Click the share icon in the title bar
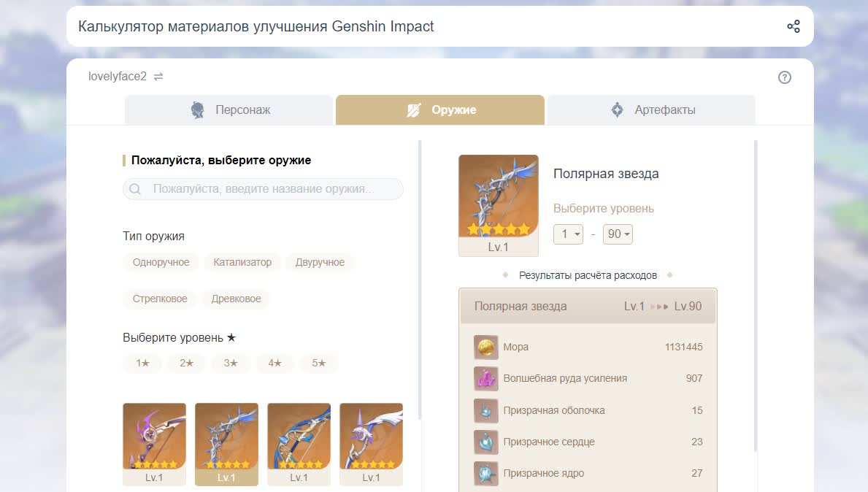This screenshot has height=492, width=868. point(794,26)
